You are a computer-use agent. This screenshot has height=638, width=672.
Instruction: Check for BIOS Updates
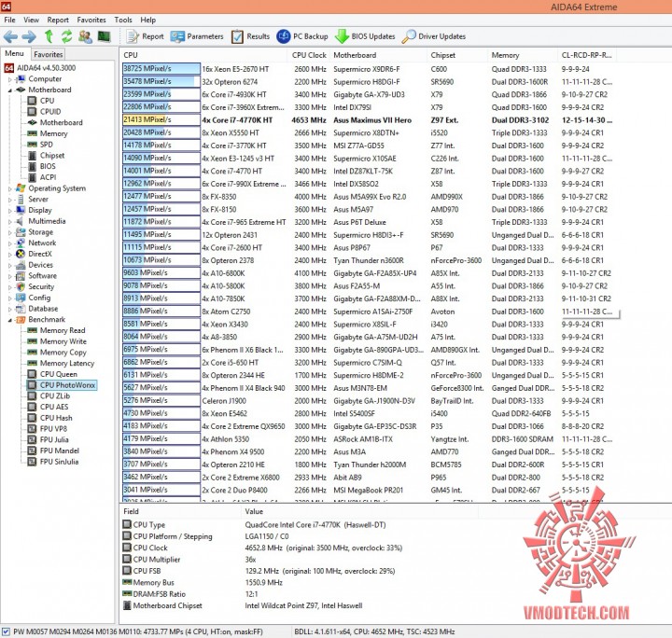(x=365, y=36)
